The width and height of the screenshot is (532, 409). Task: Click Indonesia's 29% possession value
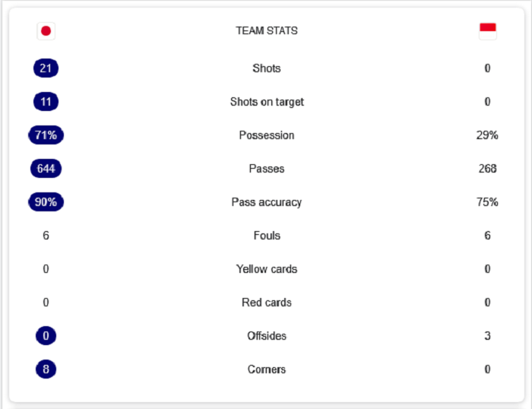[487, 135]
